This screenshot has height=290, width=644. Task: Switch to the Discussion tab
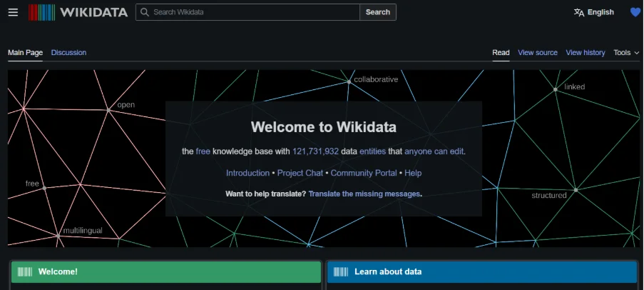click(68, 53)
